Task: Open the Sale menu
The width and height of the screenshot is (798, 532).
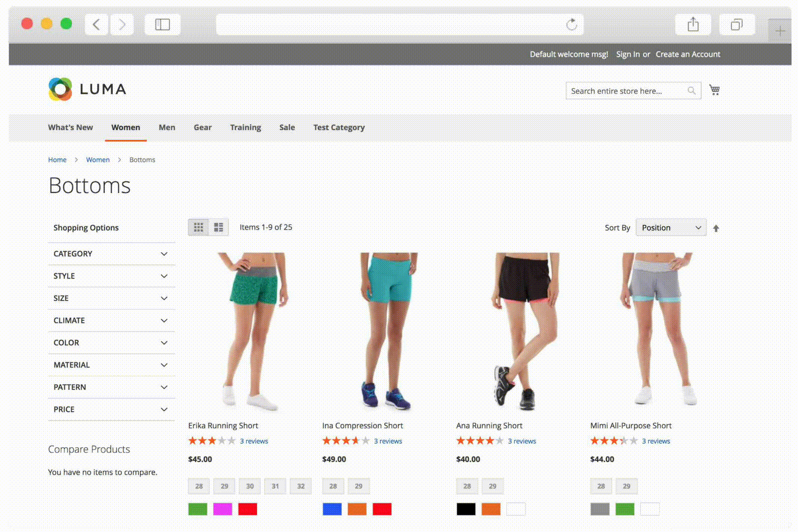Action: coord(287,127)
